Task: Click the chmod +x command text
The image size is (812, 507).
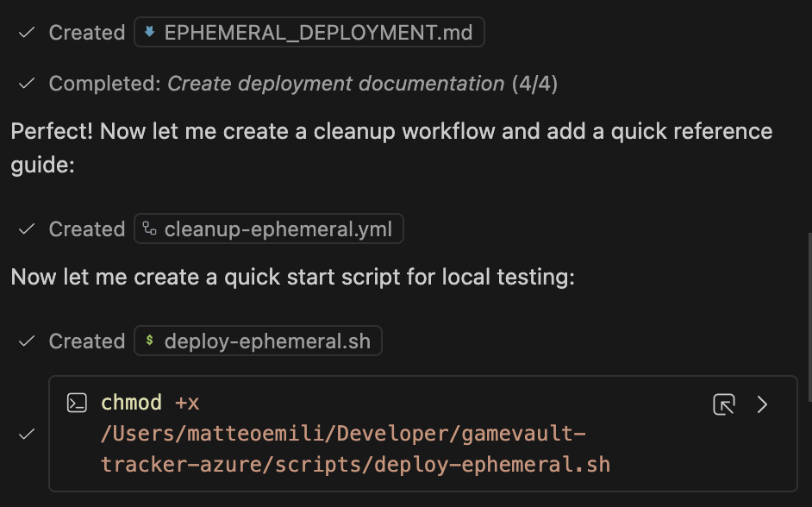Action: point(150,403)
